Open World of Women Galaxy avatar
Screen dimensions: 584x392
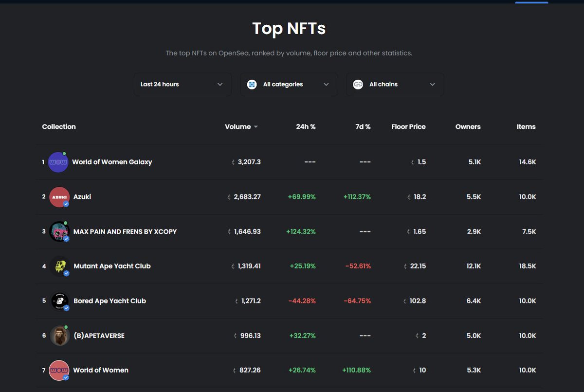tap(58, 162)
